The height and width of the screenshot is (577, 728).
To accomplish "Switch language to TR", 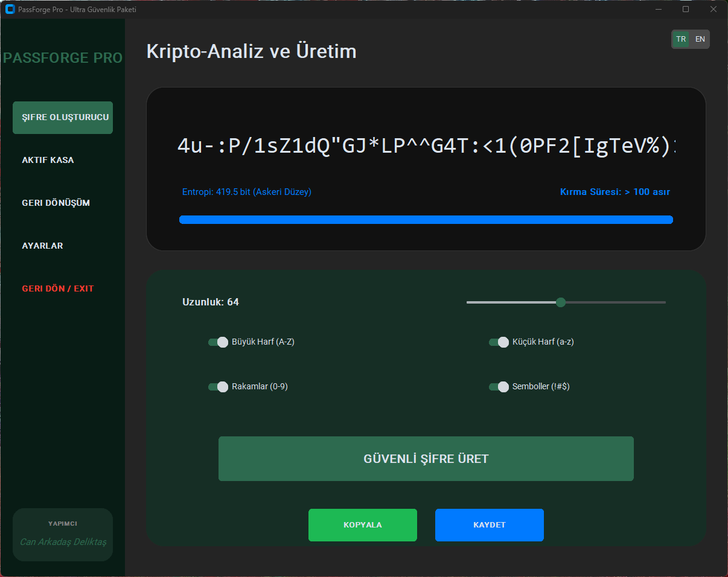I will (681, 39).
